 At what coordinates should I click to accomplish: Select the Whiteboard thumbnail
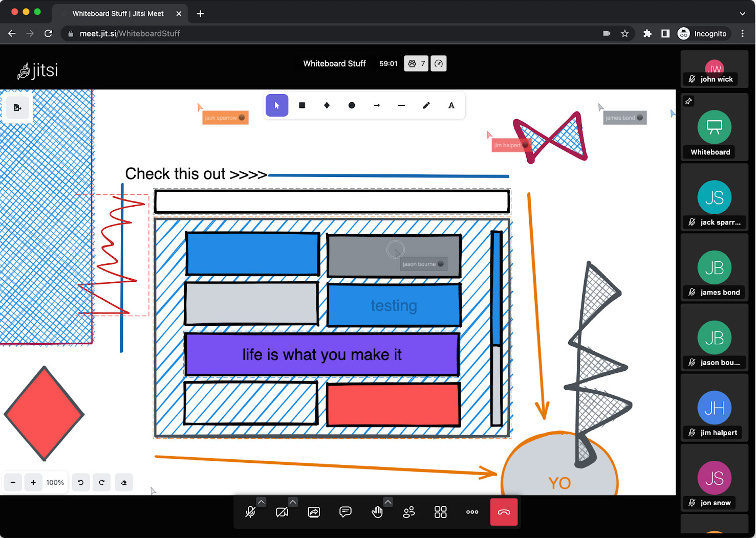(715, 127)
